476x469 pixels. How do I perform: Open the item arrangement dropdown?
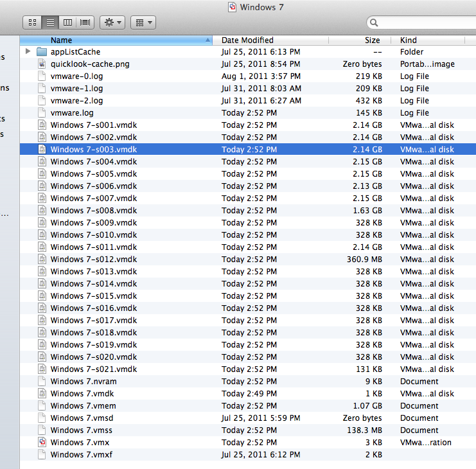(x=143, y=22)
